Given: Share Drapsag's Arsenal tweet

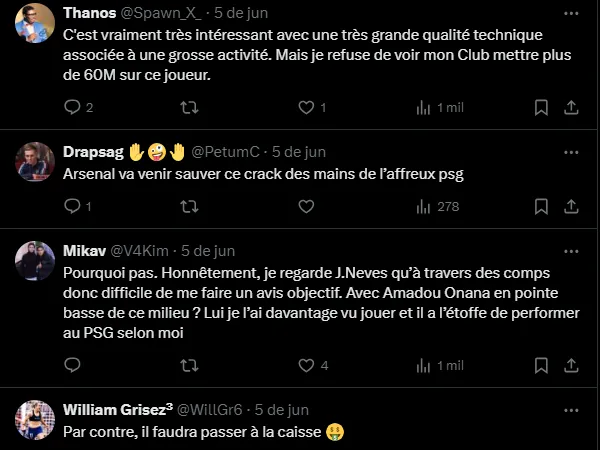Looking at the screenshot, I should pyautogui.click(x=572, y=207).
